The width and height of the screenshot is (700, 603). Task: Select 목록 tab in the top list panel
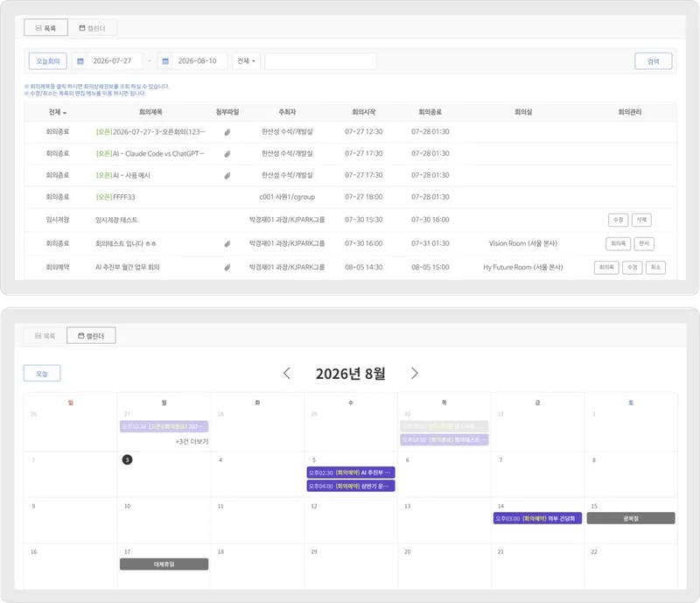point(46,28)
